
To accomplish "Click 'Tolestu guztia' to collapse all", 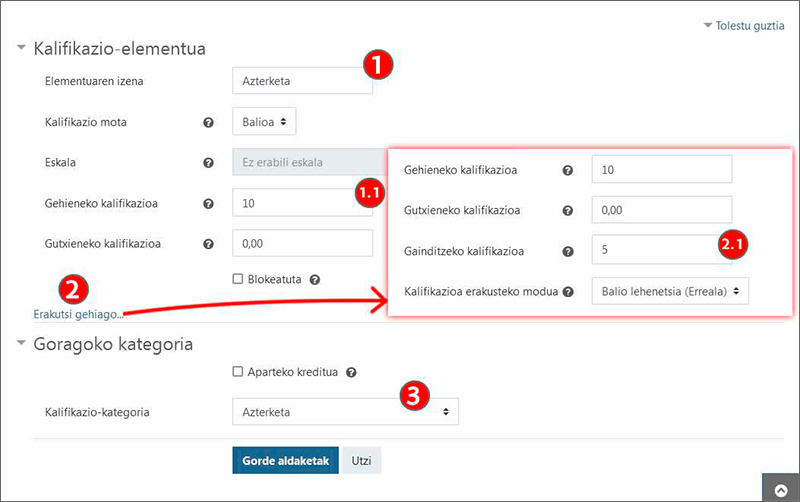I will pos(743,25).
